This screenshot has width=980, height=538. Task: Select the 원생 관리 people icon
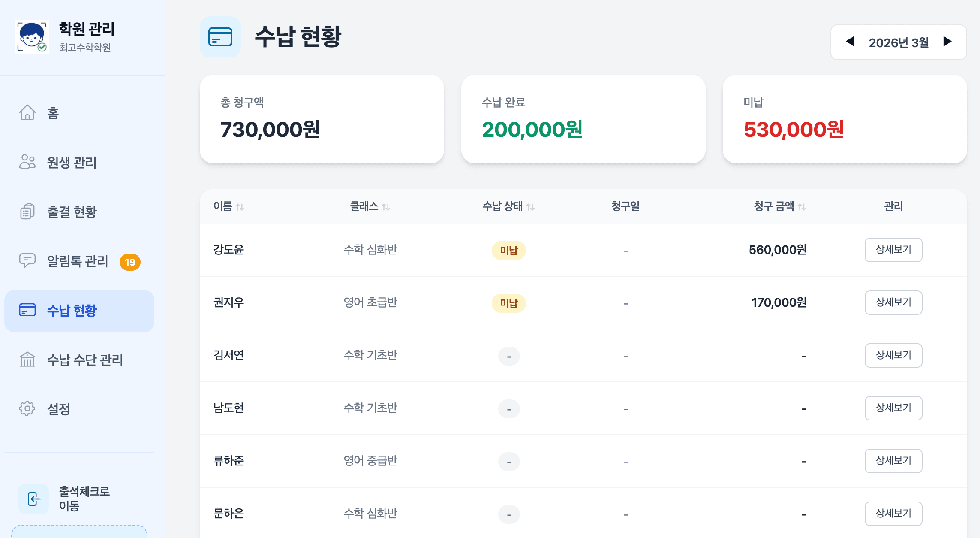click(27, 163)
